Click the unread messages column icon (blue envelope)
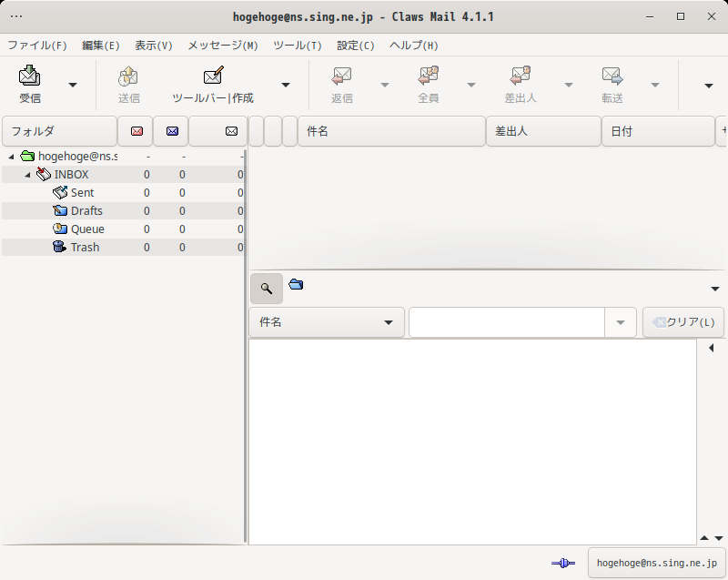Screen dimensions: 728x580 click(x=172, y=131)
